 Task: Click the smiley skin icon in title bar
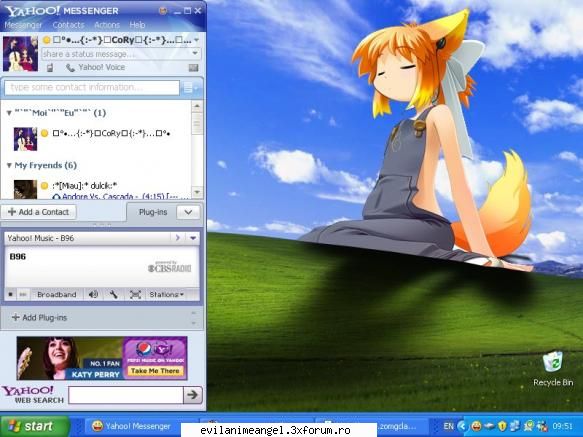(163, 11)
